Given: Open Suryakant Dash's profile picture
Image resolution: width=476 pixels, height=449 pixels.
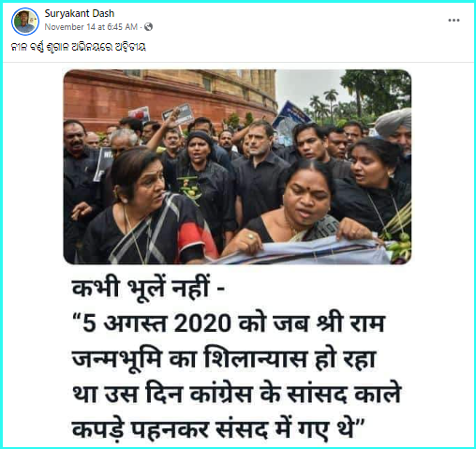Looking at the screenshot, I should [25, 22].
